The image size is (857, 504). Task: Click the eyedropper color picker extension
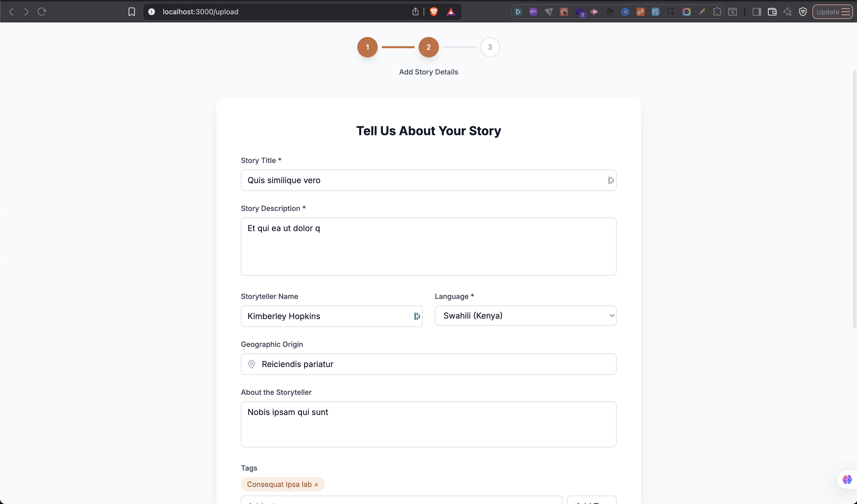click(702, 12)
